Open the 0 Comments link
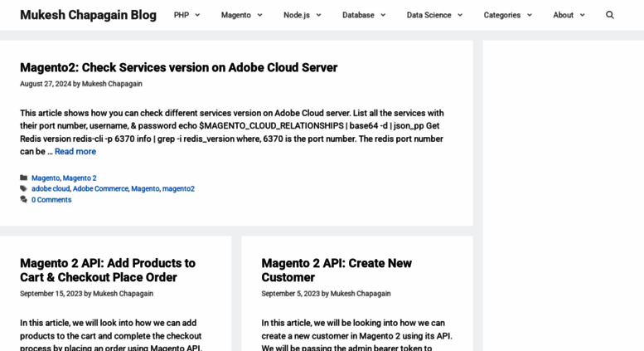Screen dimensions: 644x351 (51, 200)
